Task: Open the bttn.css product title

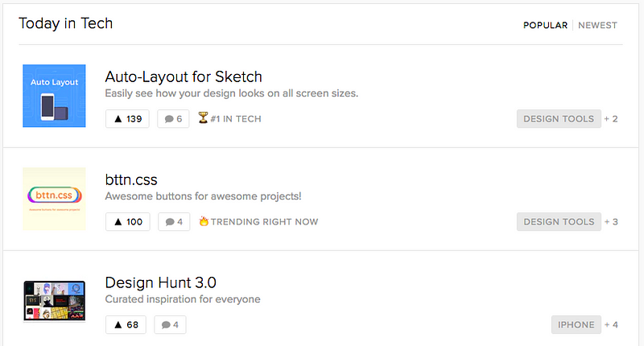Action: [x=131, y=179]
